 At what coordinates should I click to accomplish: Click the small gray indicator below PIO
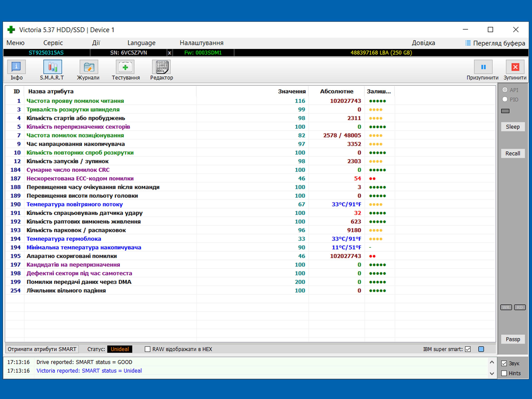(x=505, y=111)
